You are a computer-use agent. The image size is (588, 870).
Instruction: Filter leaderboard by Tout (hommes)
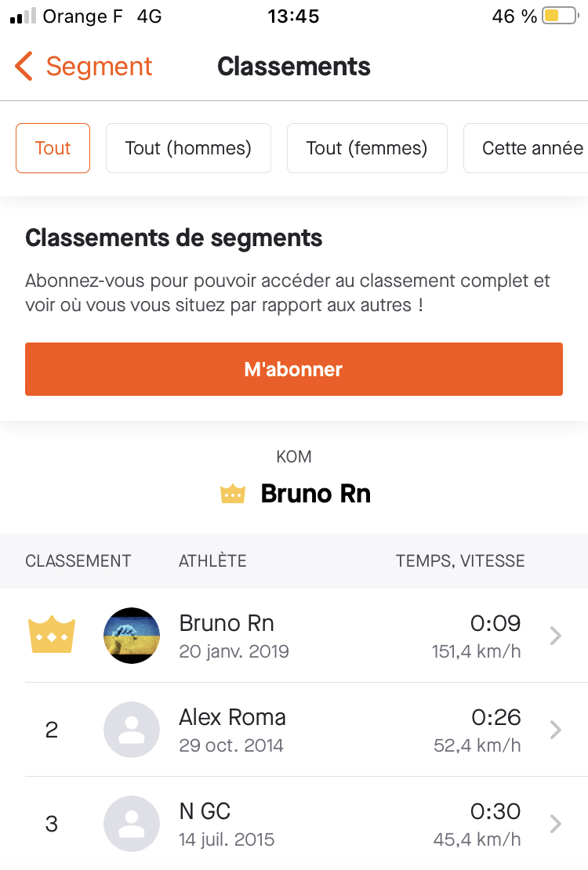click(188, 148)
